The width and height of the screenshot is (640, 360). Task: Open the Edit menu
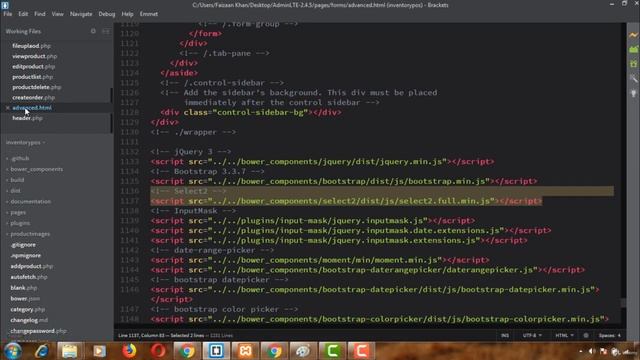(x=23, y=14)
